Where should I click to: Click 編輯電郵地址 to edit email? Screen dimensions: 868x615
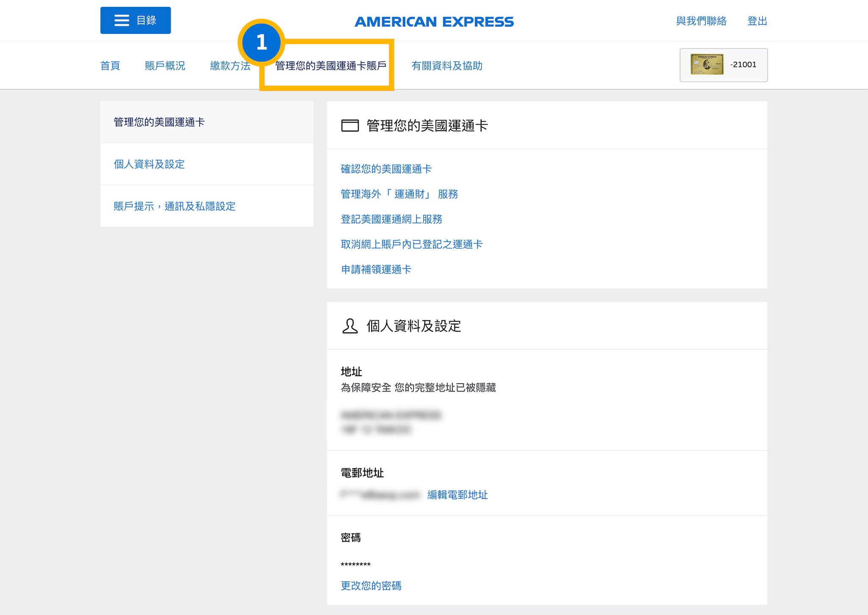pos(457,495)
